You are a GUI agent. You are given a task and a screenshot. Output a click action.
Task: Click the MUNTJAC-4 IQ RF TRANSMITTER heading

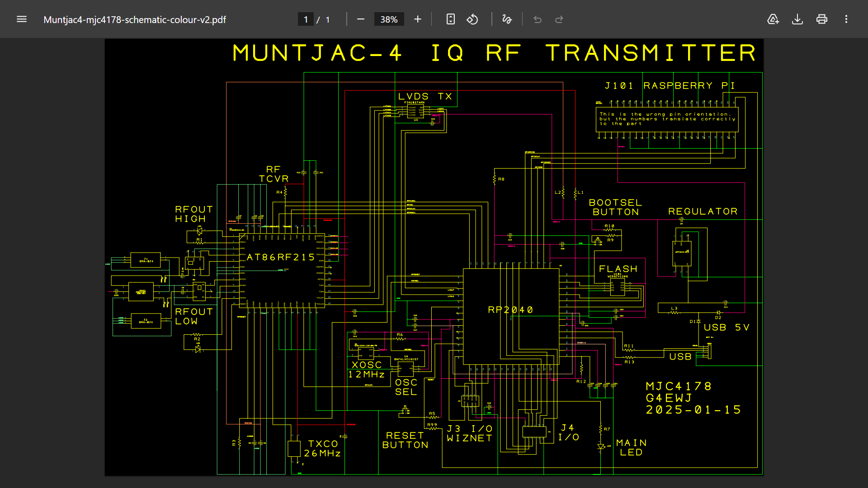[x=494, y=53]
